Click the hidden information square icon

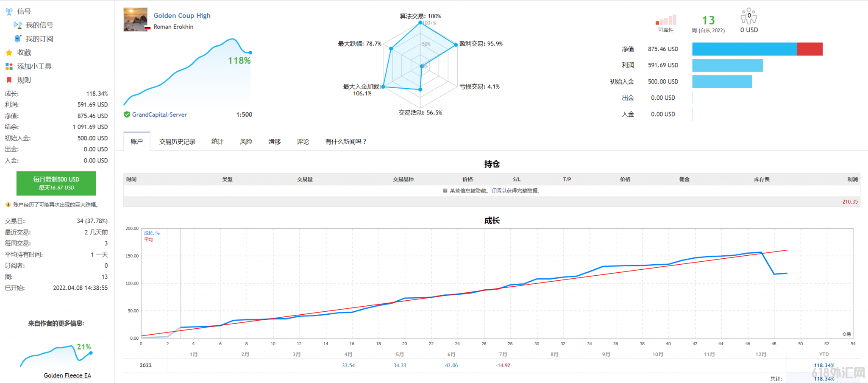[x=445, y=191]
